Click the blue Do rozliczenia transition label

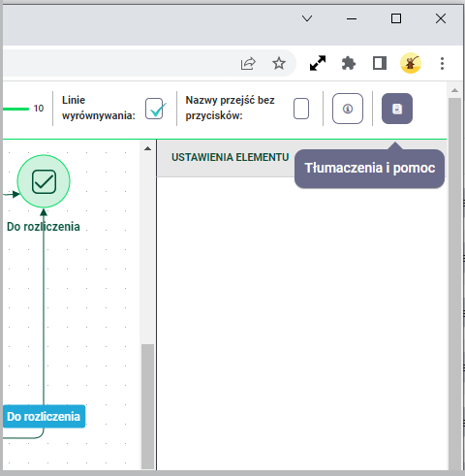coord(44,416)
